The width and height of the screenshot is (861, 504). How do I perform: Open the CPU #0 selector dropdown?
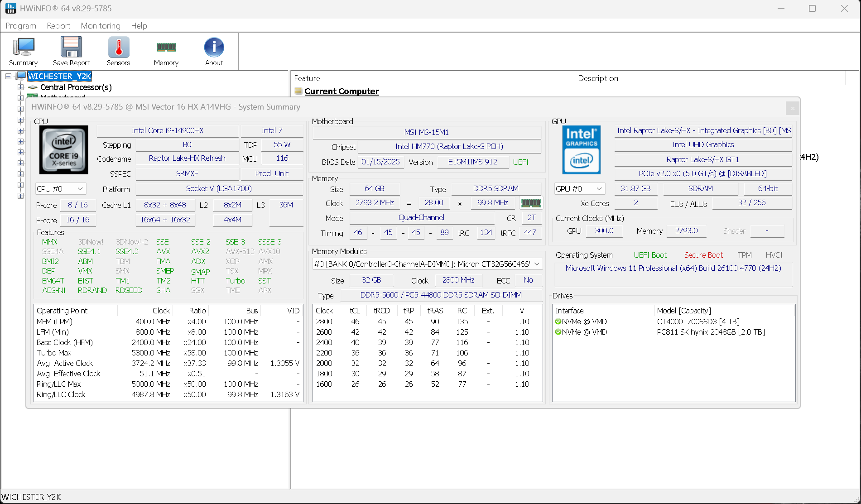click(x=61, y=189)
